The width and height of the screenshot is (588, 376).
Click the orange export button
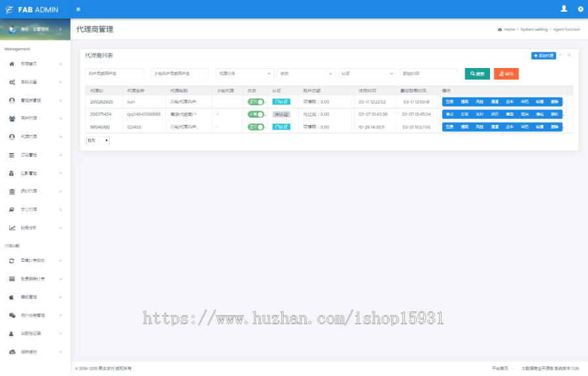click(506, 73)
